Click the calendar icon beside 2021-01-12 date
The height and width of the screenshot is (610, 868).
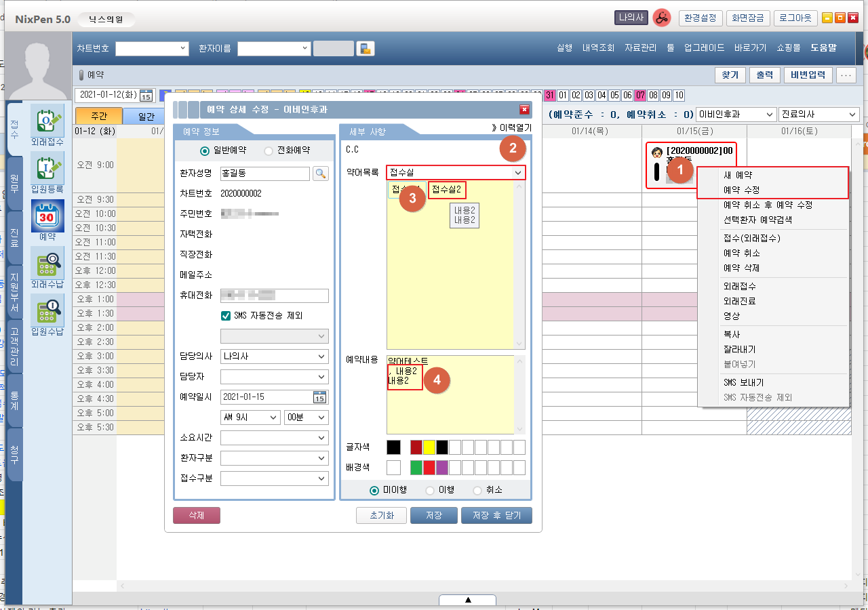146,96
